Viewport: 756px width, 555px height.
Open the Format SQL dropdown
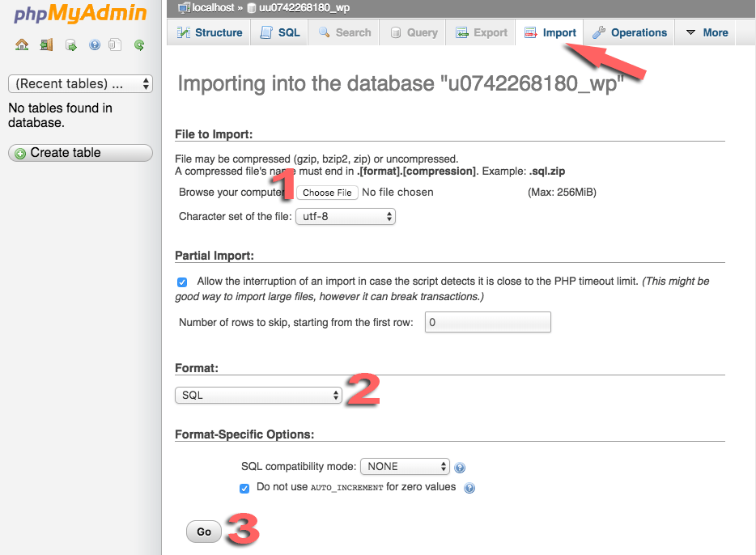click(x=258, y=396)
